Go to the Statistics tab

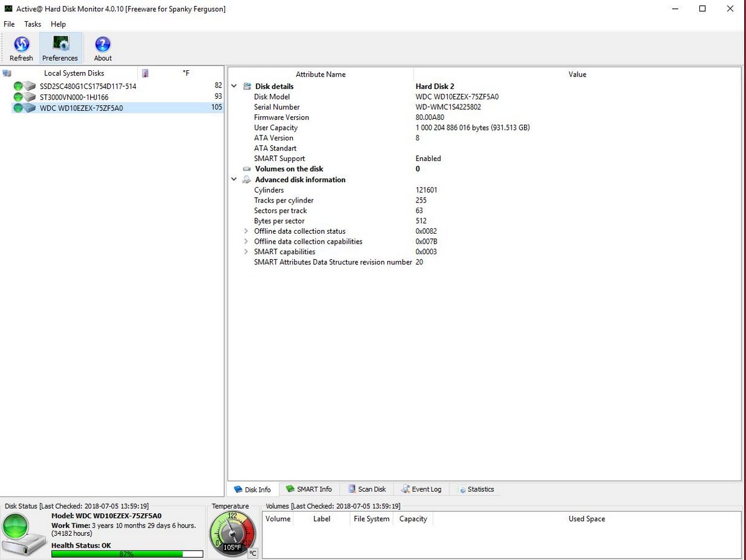click(476, 489)
